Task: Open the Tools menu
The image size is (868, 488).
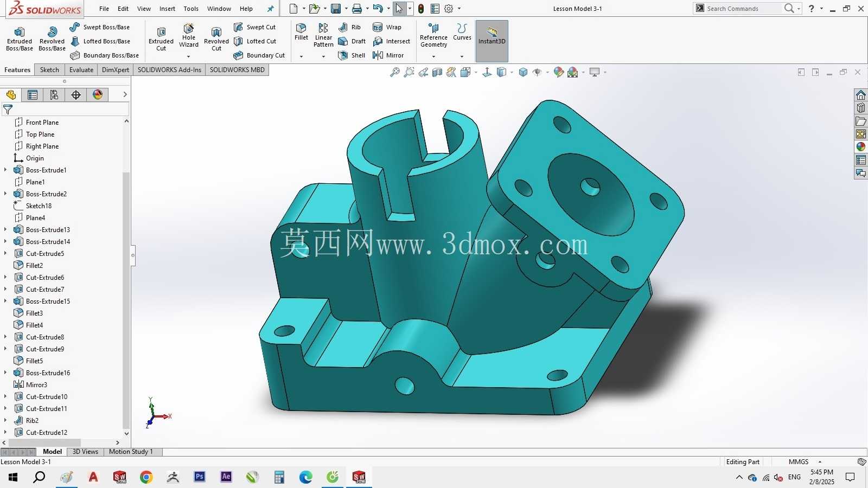Action: pyautogui.click(x=191, y=9)
